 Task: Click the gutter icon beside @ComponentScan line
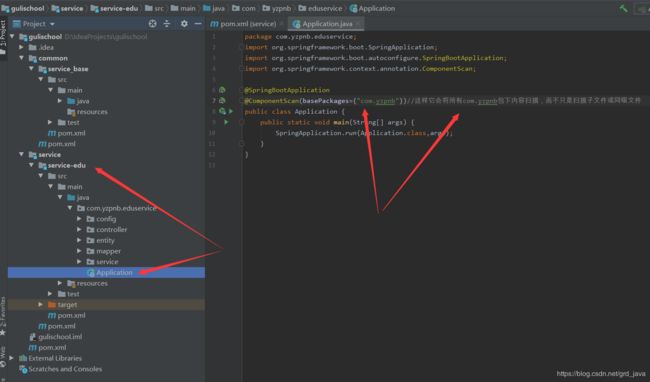point(222,101)
